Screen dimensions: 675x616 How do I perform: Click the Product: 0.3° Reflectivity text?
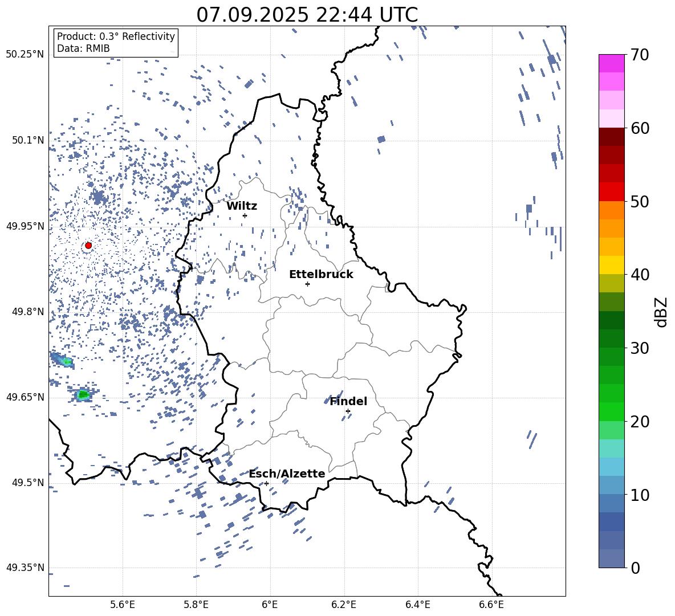pos(116,36)
